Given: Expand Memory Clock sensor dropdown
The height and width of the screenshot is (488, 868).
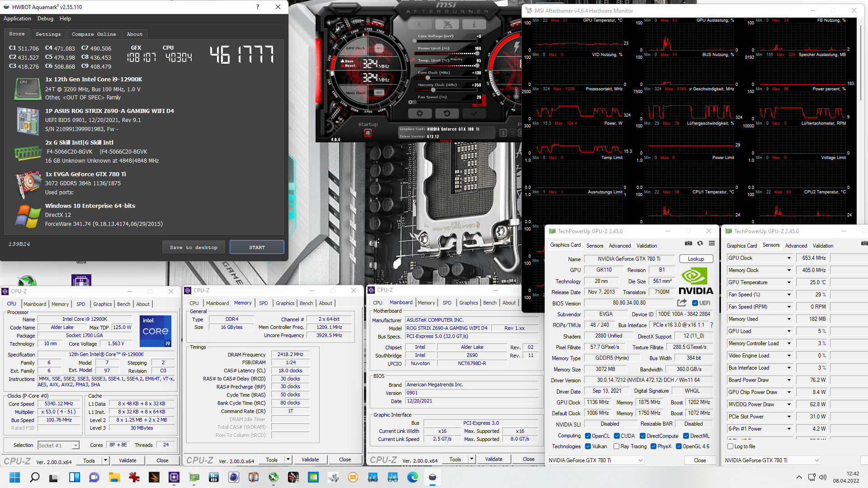Looking at the screenshot, I should pos(789,270).
